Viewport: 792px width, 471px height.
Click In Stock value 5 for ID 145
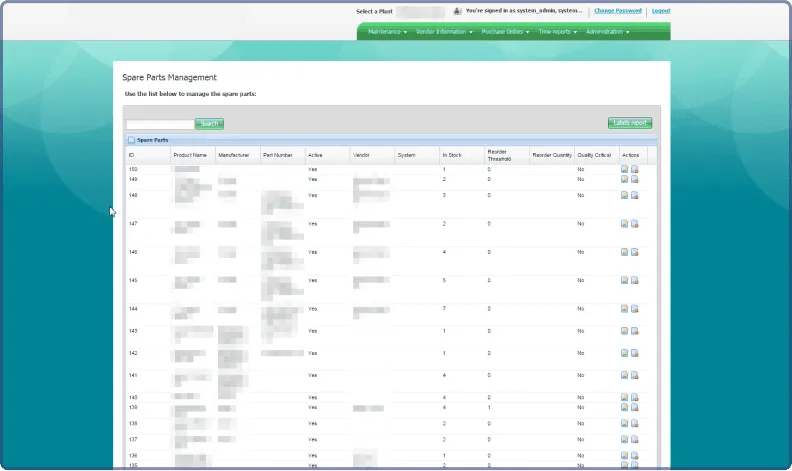[x=444, y=280]
